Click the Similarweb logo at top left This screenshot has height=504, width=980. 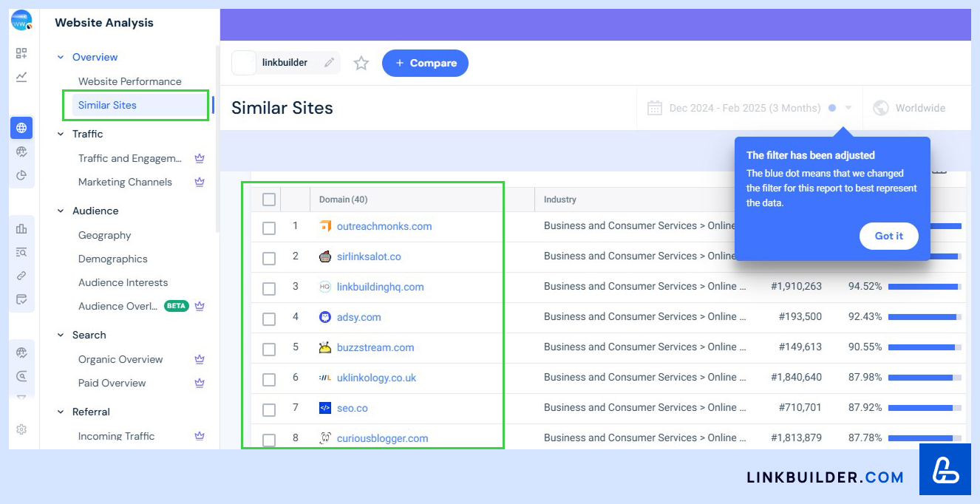21,21
